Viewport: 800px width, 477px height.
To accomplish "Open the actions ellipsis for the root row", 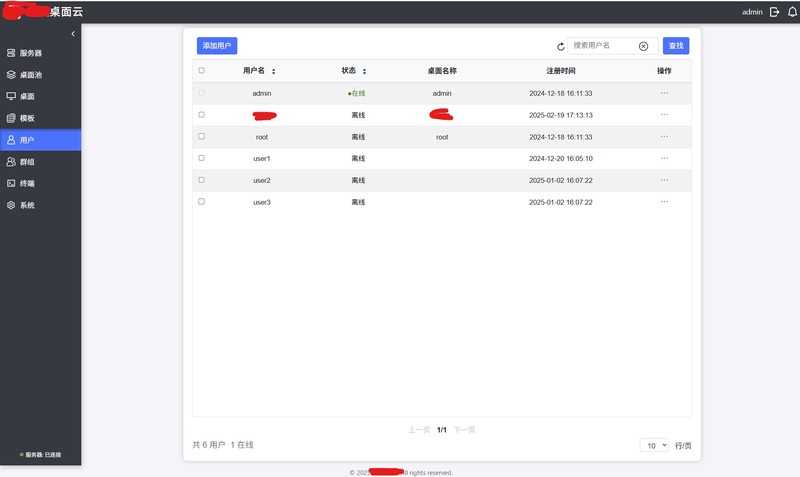I will (x=664, y=136).
